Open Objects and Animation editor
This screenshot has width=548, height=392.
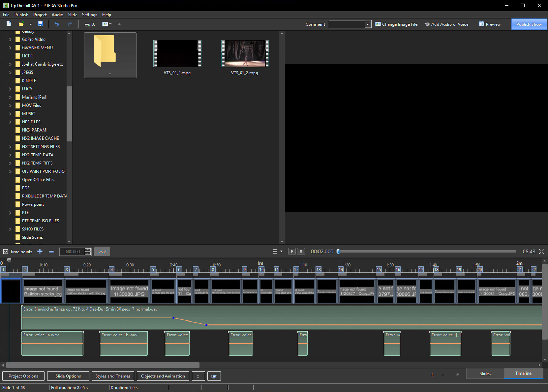(x=163, y=376)
